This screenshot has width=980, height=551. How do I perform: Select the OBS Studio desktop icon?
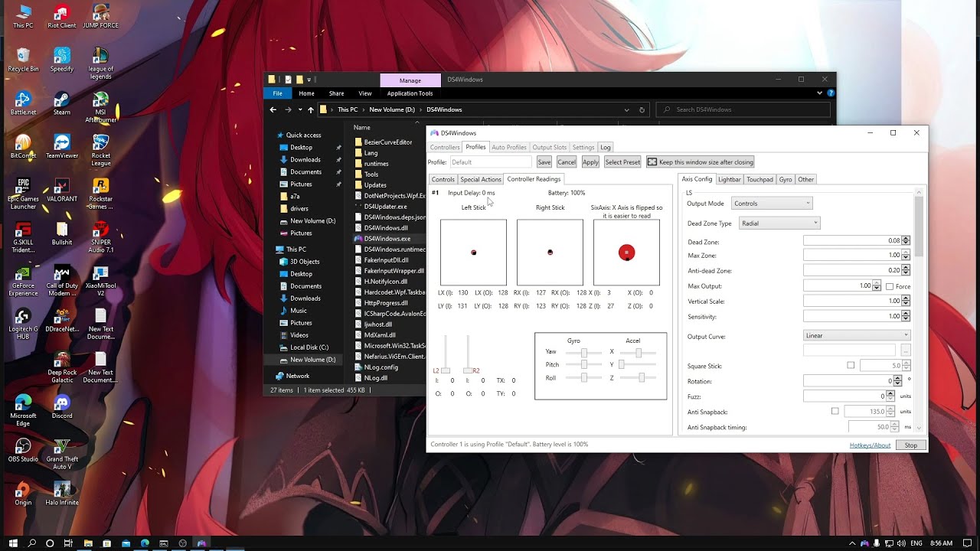[23, 447]
